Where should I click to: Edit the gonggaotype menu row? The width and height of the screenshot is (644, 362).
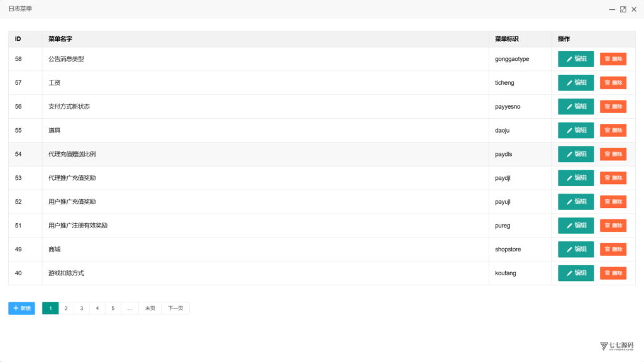[575, 58]
